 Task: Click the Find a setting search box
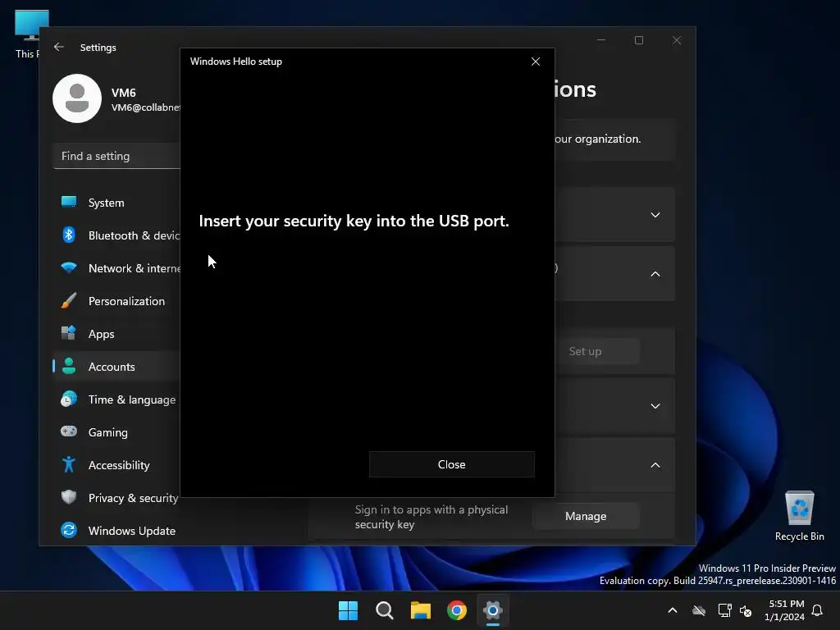[x=116, y=156]
